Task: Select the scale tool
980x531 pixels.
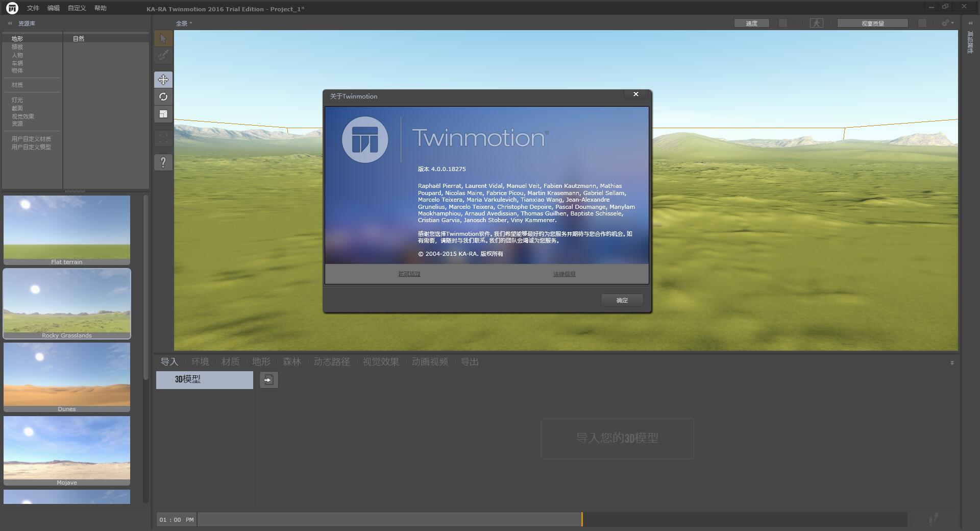Action: pos(163,114)
